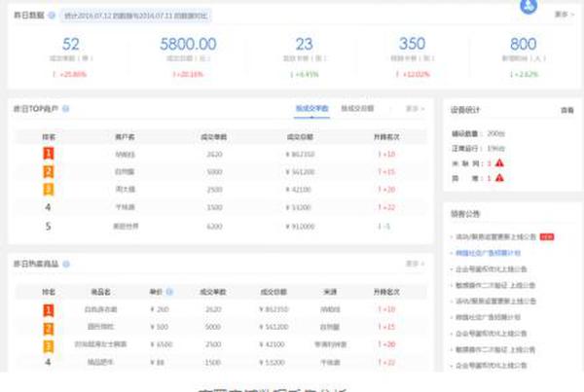584x392 pixels.
Task: Click info icon next to 昨日热卖商品
Action: 65,265
